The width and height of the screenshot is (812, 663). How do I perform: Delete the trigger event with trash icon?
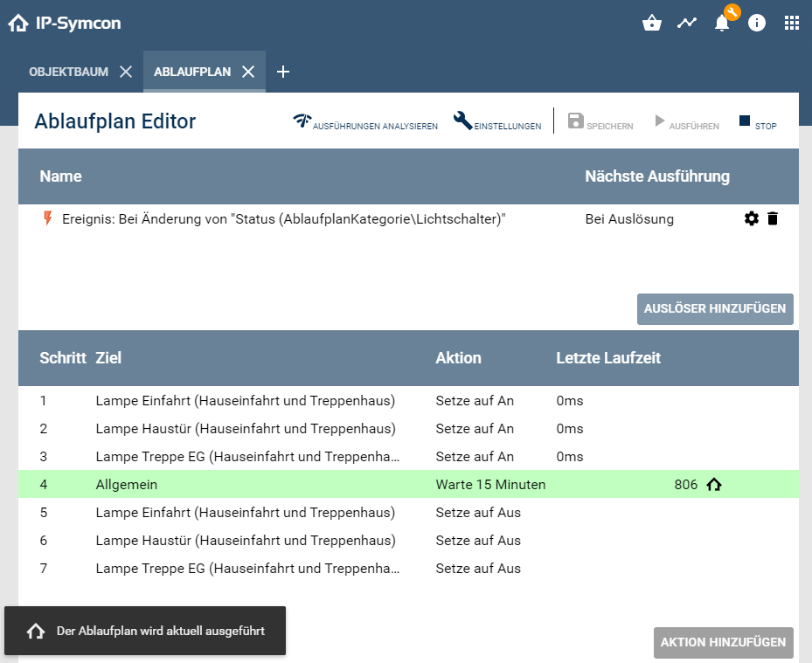coord(773,219)
